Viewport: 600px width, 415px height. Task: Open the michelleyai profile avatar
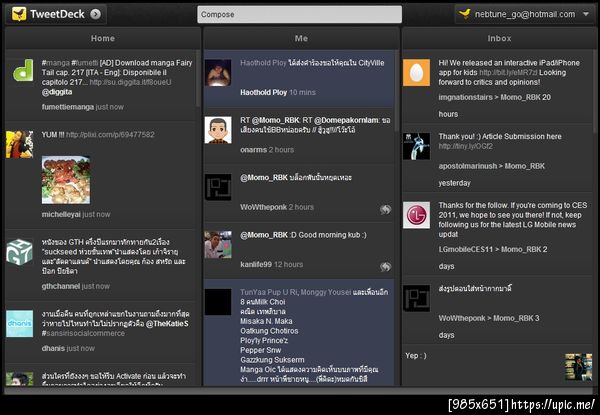[20, 144]
